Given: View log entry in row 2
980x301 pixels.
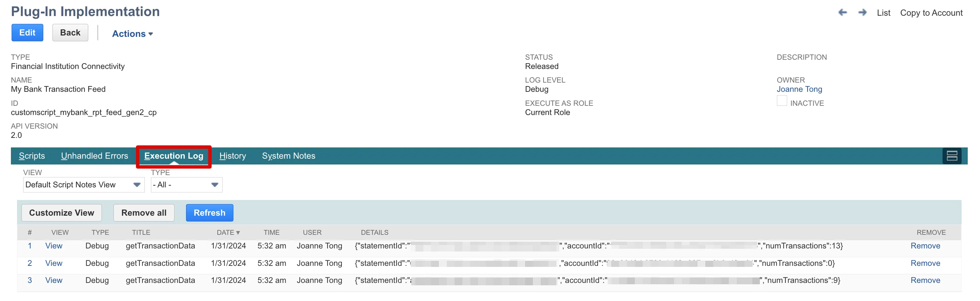Looking at the screenshot, I should (53, 263).
